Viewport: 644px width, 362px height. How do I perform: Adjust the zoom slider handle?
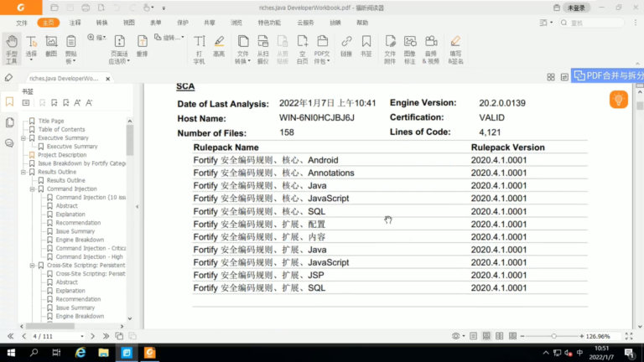553,336
